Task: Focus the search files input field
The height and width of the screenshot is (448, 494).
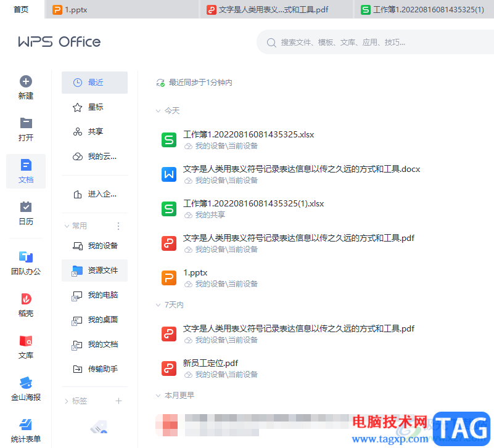Action: (375, 42)
